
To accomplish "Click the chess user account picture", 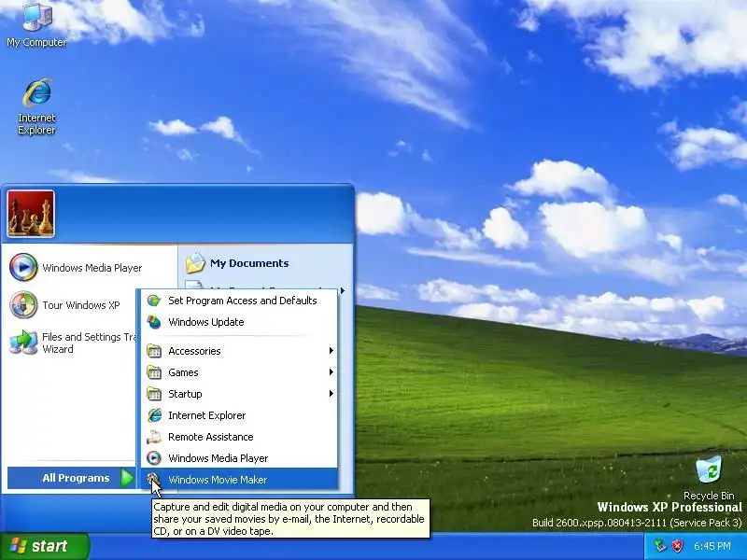I will coord(31,214).
